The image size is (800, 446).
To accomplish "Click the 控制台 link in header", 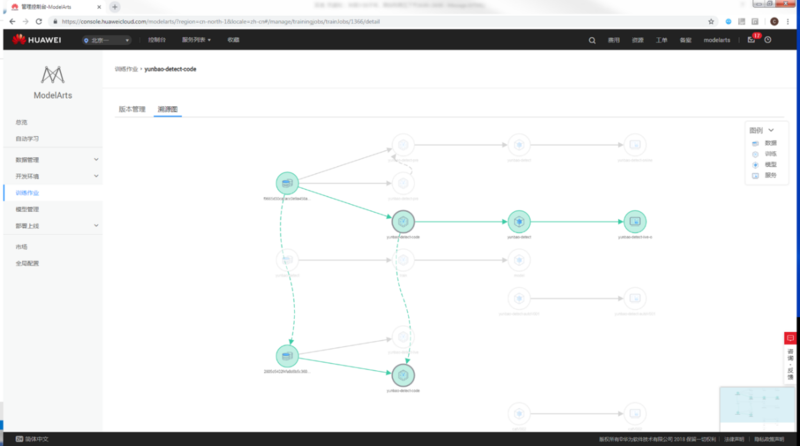I will 157,40.
